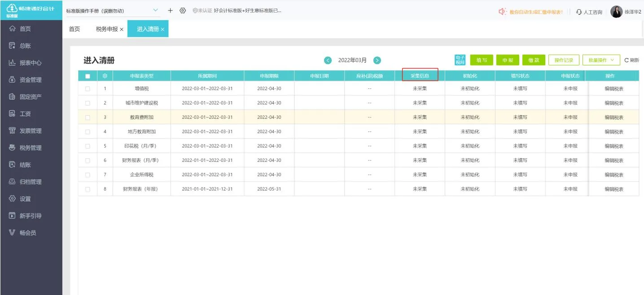Open the 电子税局 icon
644x295 pixels.
click(460, 60)
